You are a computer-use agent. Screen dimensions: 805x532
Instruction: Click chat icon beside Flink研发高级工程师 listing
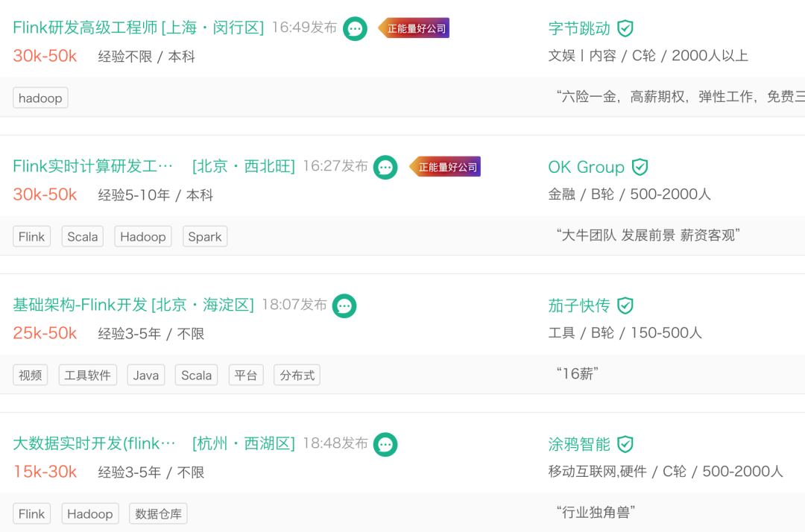pyautogui.click(x=355, y=29)
